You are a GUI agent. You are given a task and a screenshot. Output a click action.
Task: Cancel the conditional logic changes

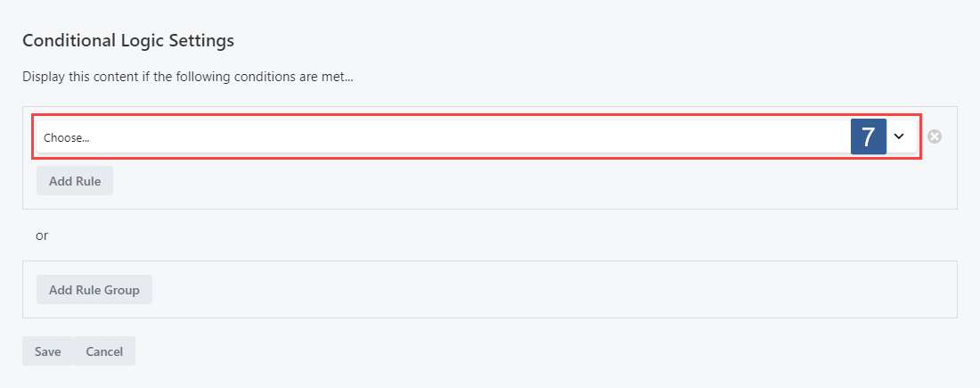click(104, 351)
